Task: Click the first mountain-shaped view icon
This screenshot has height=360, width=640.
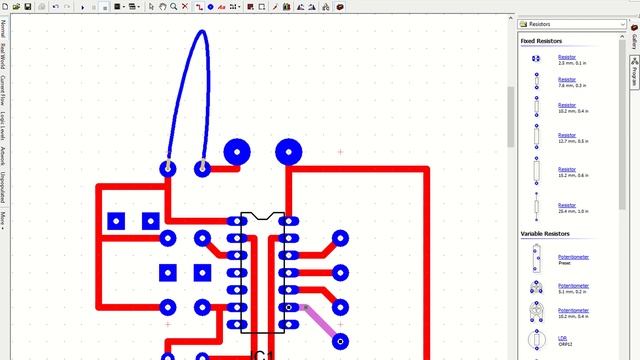Action: (x=300, y=7)
